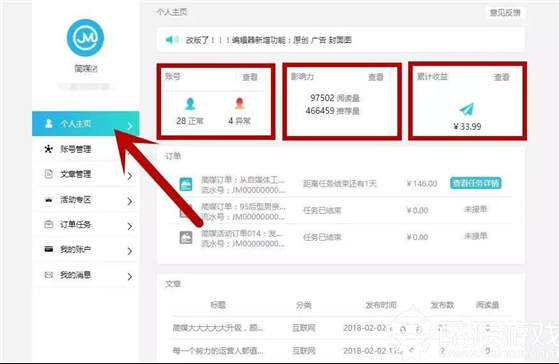The height and width of the screenshot is (364, 559).
Task: Click 查看 in the 影响力 card
Action: point(376,77)
